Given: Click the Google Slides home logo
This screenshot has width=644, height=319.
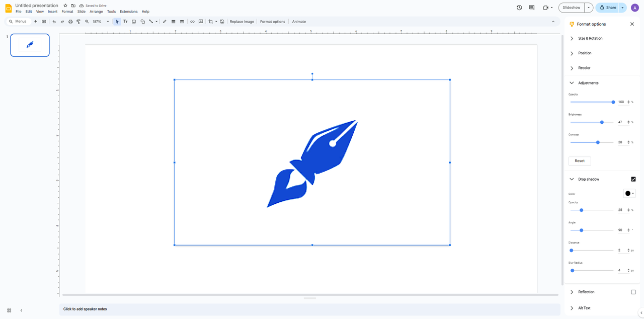Looking at the screenshot, I should pos(8,8).
